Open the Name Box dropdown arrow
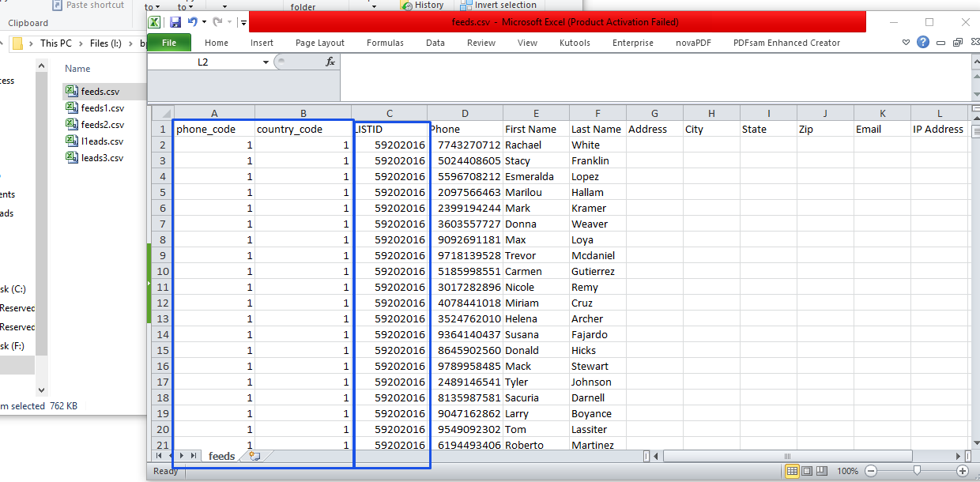This screenshot has height=482, width=980. tap(266, 60)
